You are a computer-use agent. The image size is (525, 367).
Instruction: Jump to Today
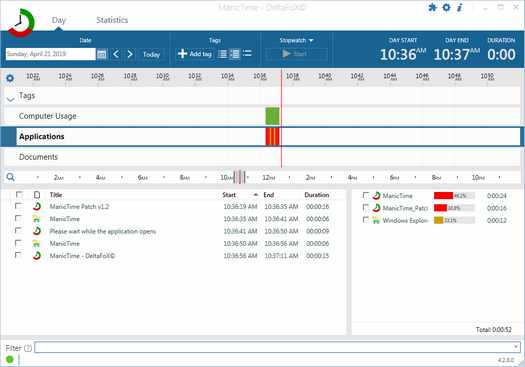[x=151, y=54]
